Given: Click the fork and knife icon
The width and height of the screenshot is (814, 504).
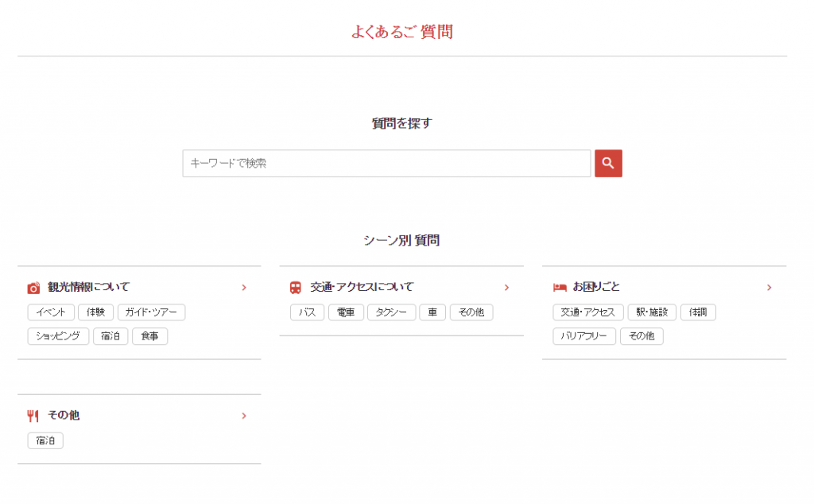Looking at the screenshot, I should click(33, 416).
